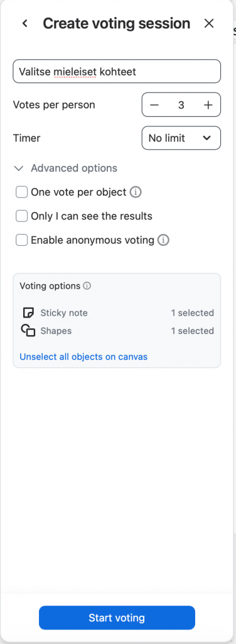Collapse the Advanced options section
236x644 pixels.
click(x=66, y=168)
